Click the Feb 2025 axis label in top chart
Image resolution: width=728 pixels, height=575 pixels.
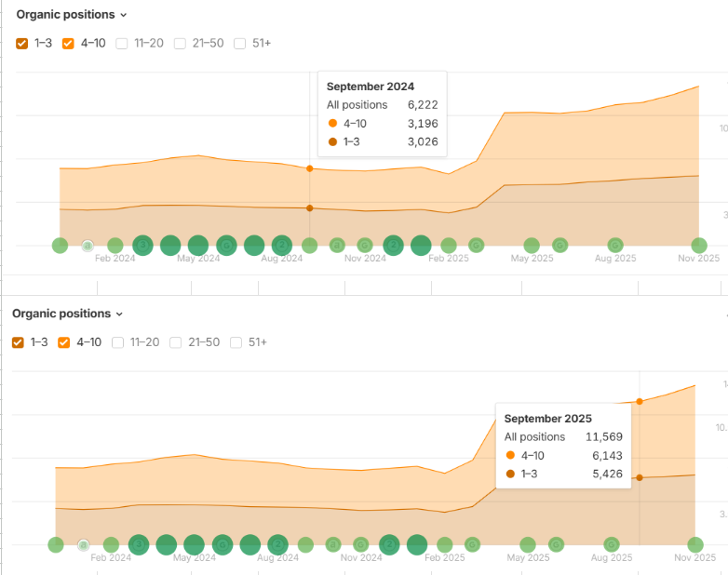448,259
